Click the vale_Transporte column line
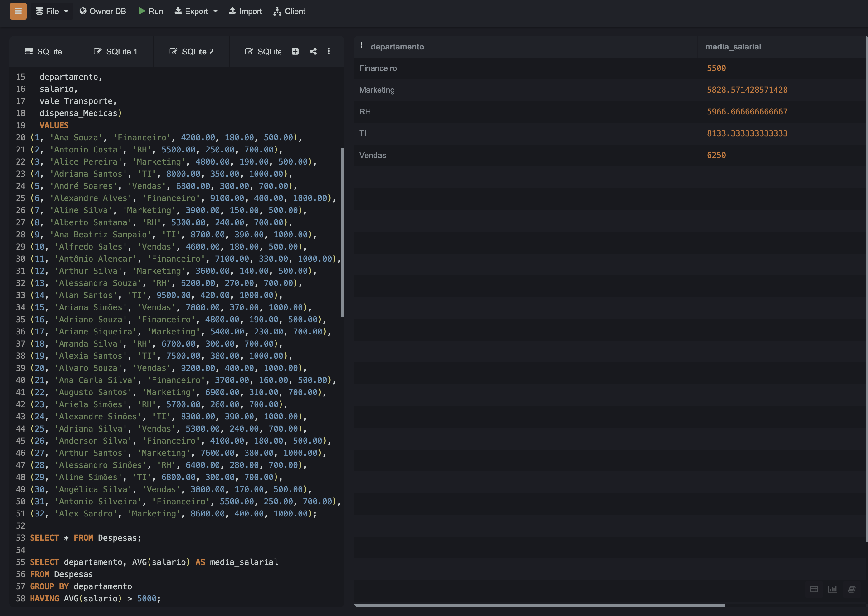 point(78,101)
